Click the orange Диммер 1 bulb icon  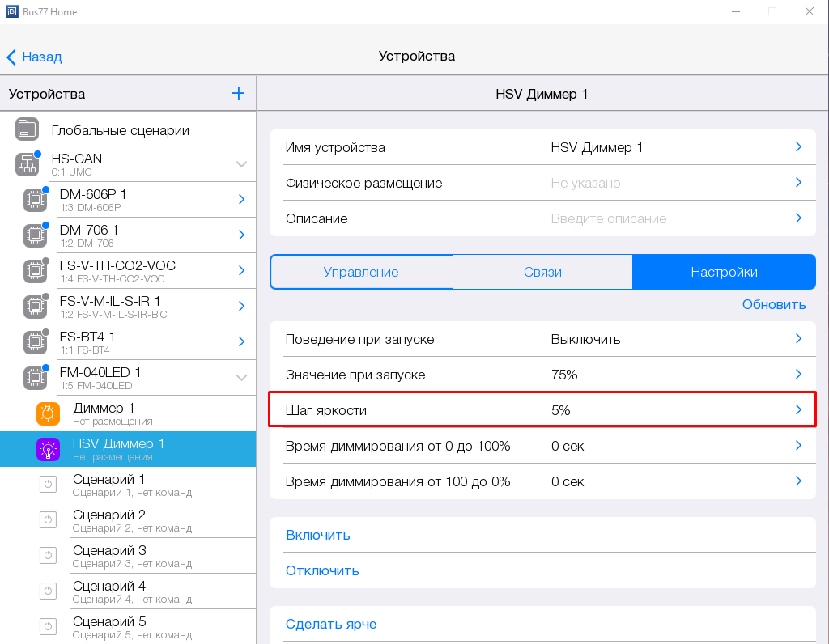tap(48, 413)
